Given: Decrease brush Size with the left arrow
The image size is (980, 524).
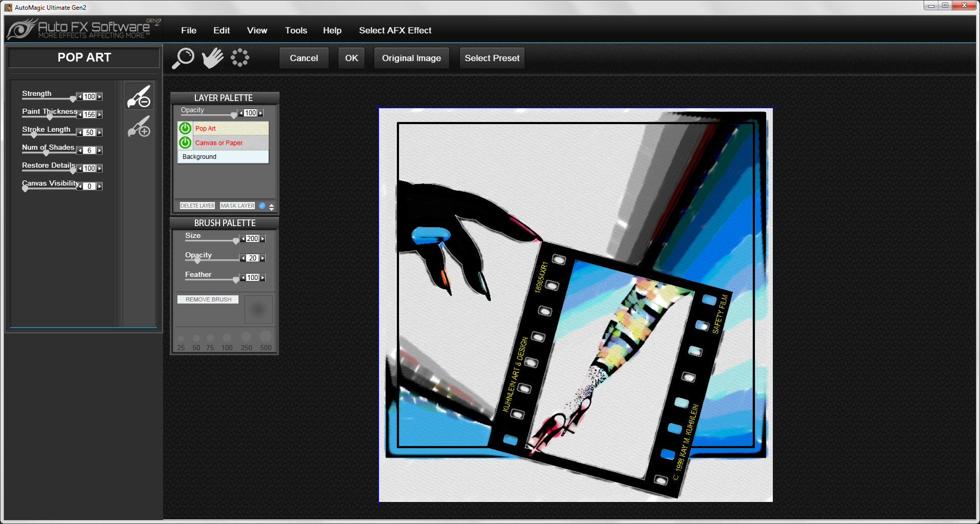Looking at the screenshot, I should 243,238.
